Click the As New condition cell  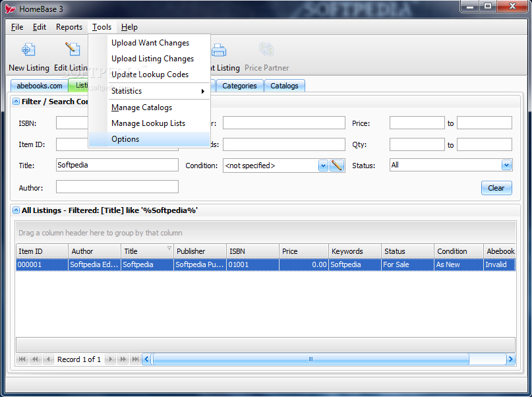point(459,264)
